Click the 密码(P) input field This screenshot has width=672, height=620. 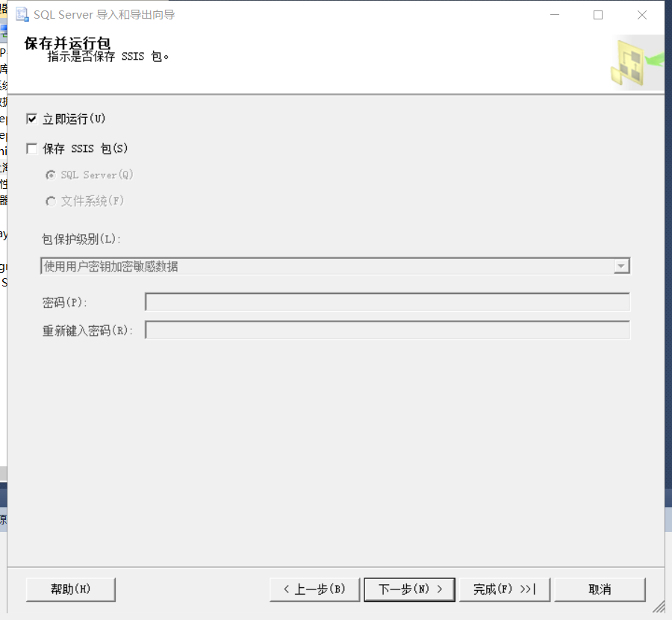tap(388, 302)
